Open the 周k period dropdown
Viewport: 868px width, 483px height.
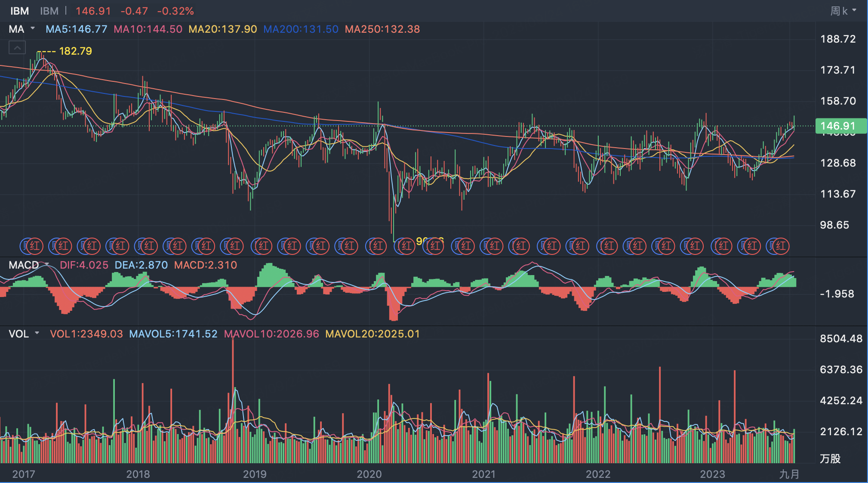pyautogui.click(x=843, y=11)
